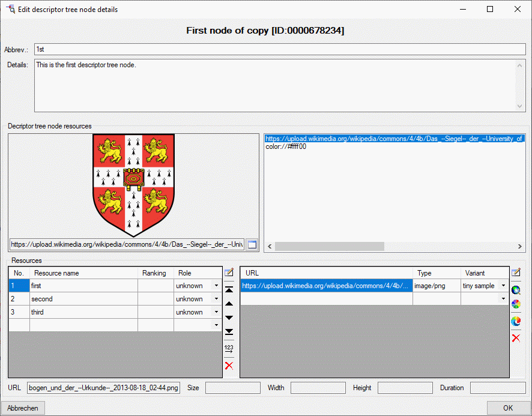532x416 pixels.
Task: Click the 'Role' column header
Action: click(198, 273)
